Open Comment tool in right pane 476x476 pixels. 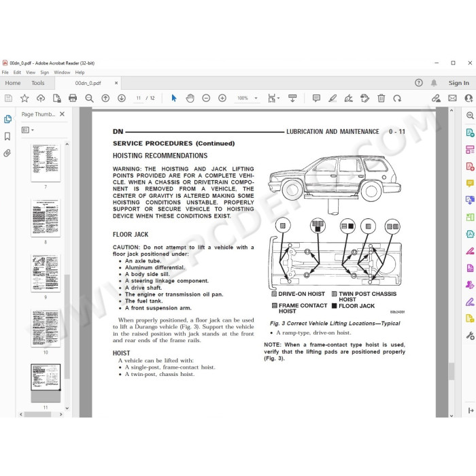point(470,183)
